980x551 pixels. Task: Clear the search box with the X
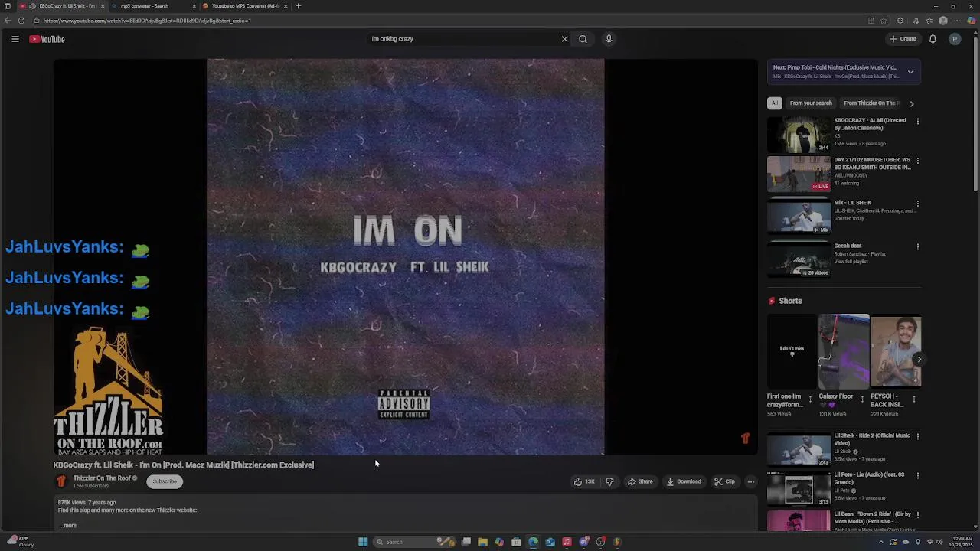point(564,39)
